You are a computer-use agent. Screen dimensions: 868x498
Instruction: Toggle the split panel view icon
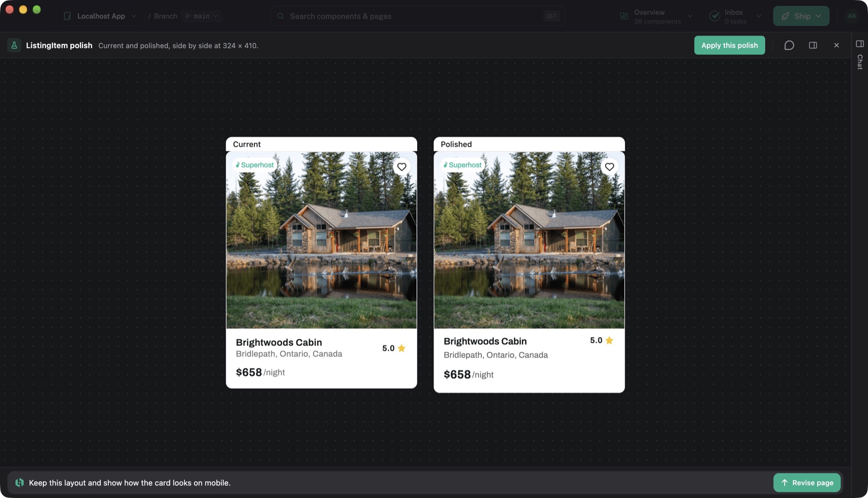click(x=813, y=45)
